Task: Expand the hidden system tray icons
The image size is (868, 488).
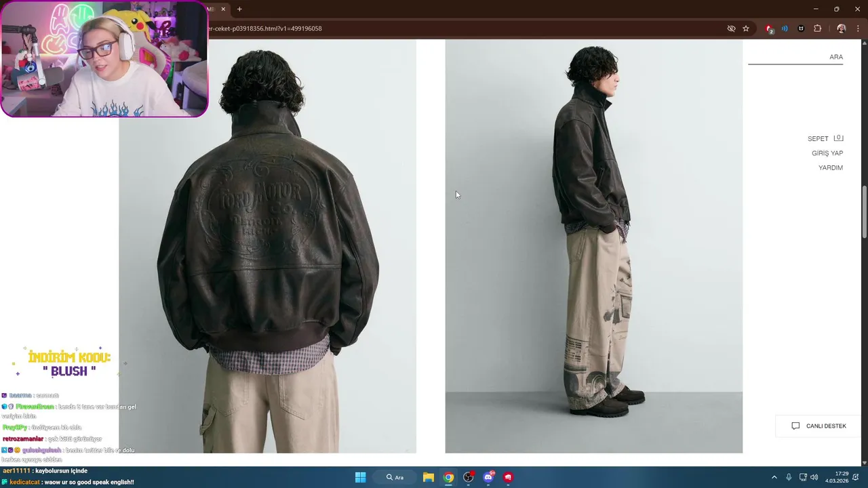Action: click(774, 477)
